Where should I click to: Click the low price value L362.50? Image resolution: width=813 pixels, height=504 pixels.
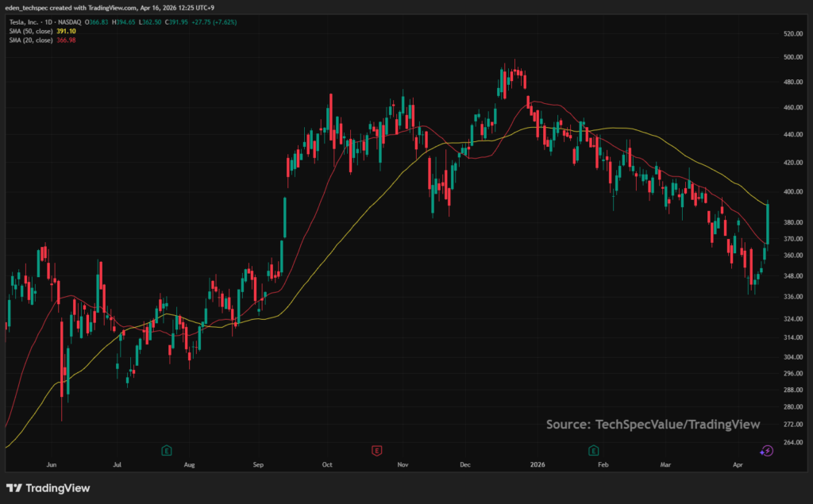(150, 22)
